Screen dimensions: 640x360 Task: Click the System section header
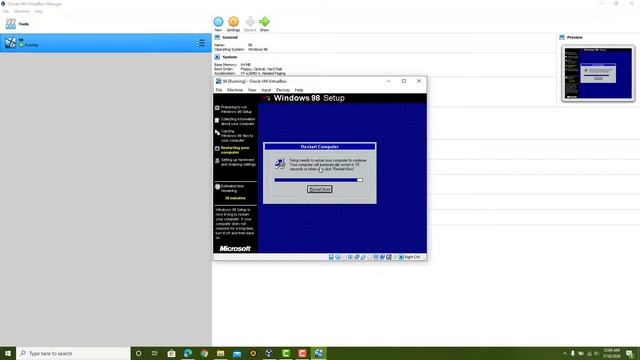coord(229,57)
